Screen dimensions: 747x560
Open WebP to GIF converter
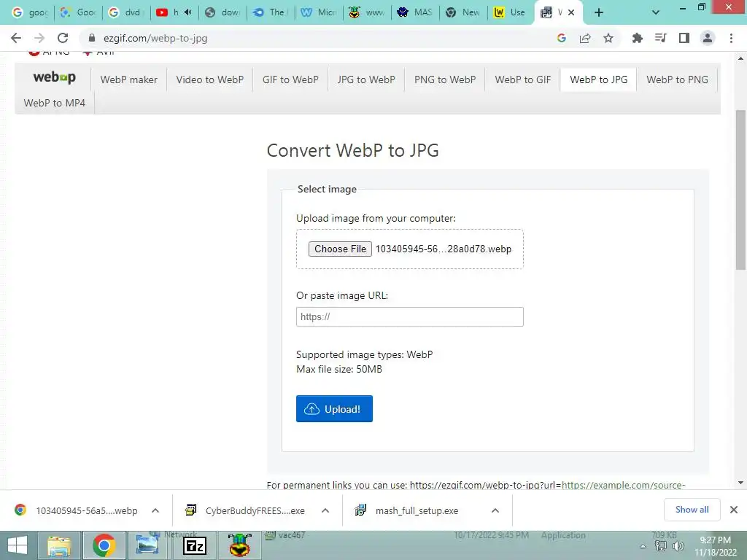(x=522, y=79)
